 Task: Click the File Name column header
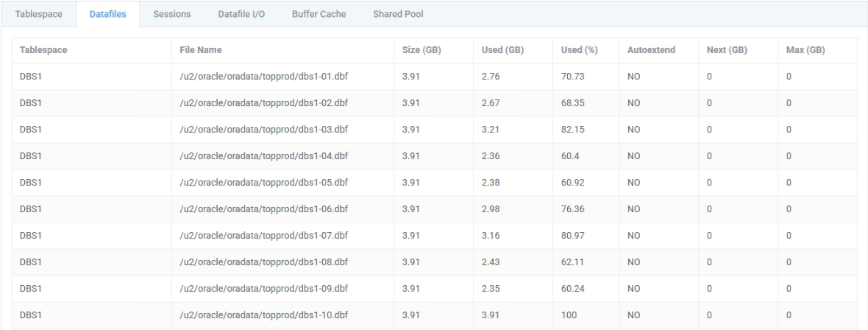pos(201,50)
